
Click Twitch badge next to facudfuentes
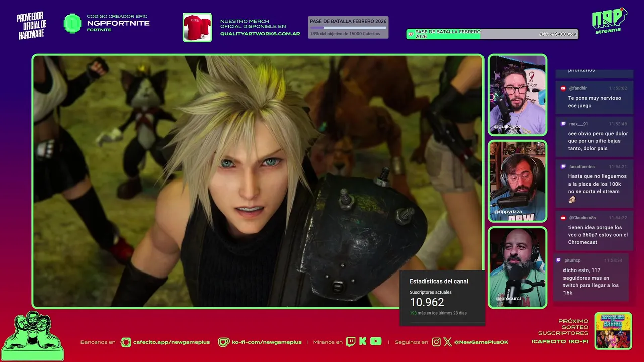click(563, 167)
